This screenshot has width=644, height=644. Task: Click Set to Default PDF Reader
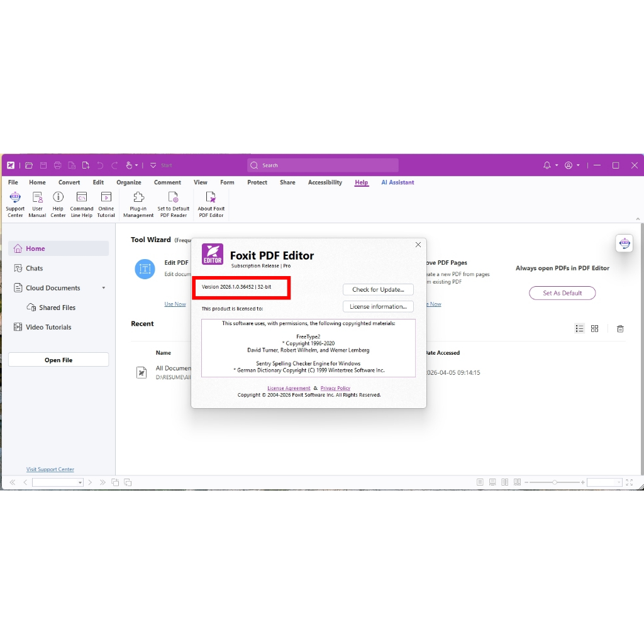pos(174,204)
